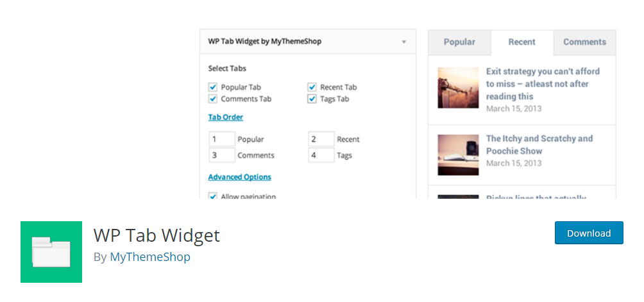Screen dimensions: 644x302
Task: Open The Itchy and Scratchy post title
Action: point(539,144)
